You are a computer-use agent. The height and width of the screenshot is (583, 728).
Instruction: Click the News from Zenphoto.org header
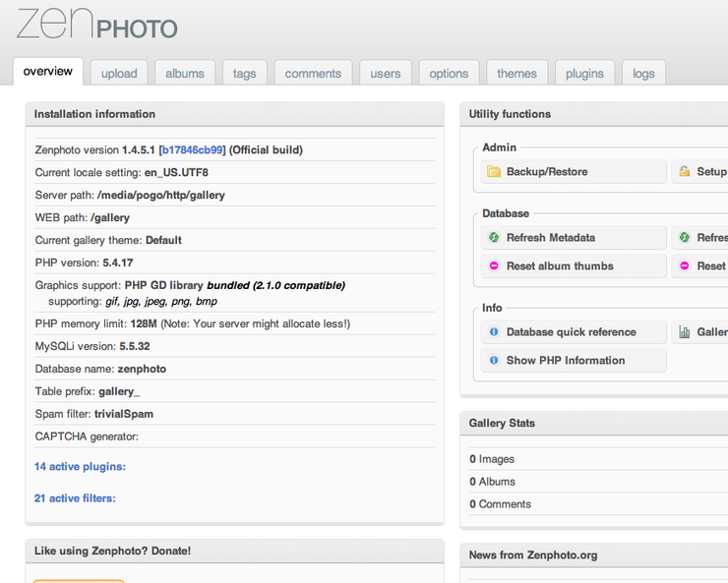point(594,555)
